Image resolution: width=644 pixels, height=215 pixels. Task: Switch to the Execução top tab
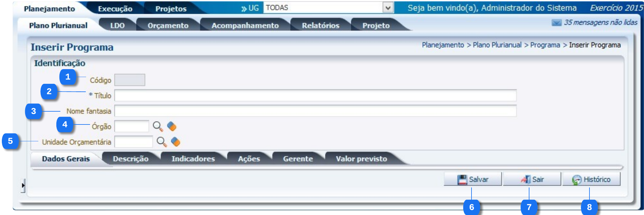click(115, 9)
